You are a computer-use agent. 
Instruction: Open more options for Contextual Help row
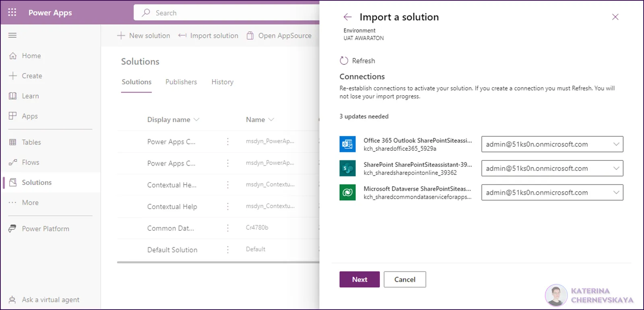228,206
